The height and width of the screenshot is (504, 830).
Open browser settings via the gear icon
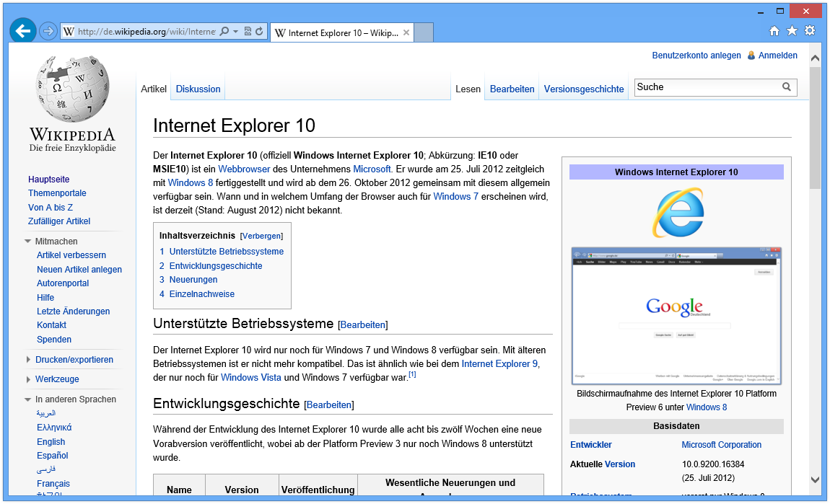tap(810, 30)
